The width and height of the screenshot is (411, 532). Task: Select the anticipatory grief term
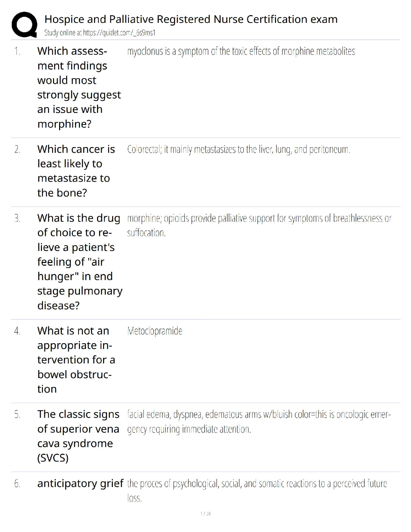pos(80,483)
